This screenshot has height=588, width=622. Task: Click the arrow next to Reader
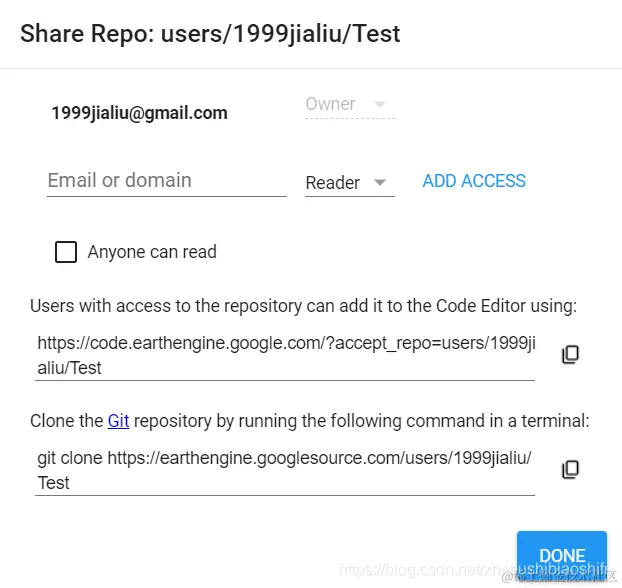tap(380, 183)
